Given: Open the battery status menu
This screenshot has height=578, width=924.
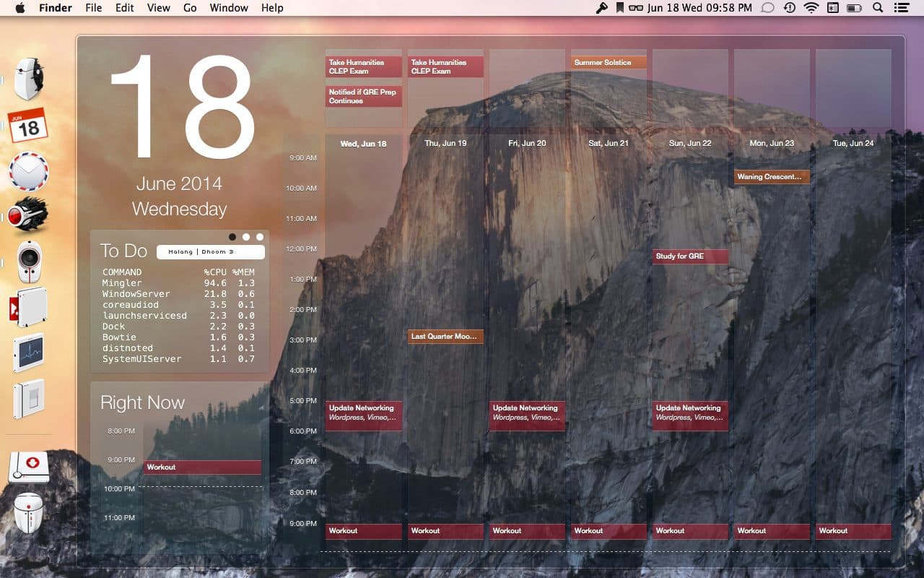Looking at the screenshot, I should (854, 8).
